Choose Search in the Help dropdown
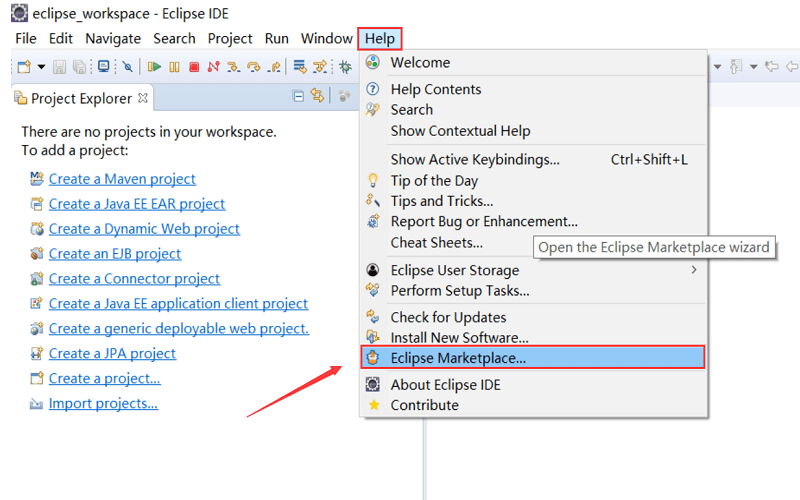 coord(533,110)
